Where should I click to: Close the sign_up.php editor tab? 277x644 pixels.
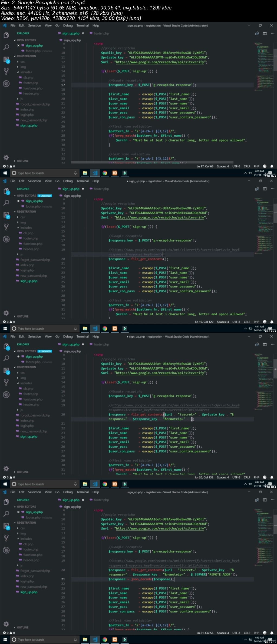point(83,34)
